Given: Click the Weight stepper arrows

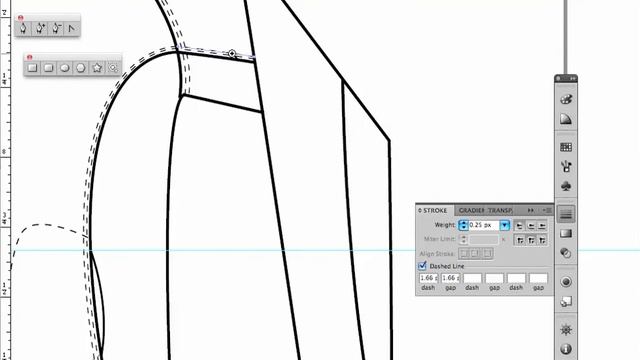Looking at the screenshot, I should 463,225.
